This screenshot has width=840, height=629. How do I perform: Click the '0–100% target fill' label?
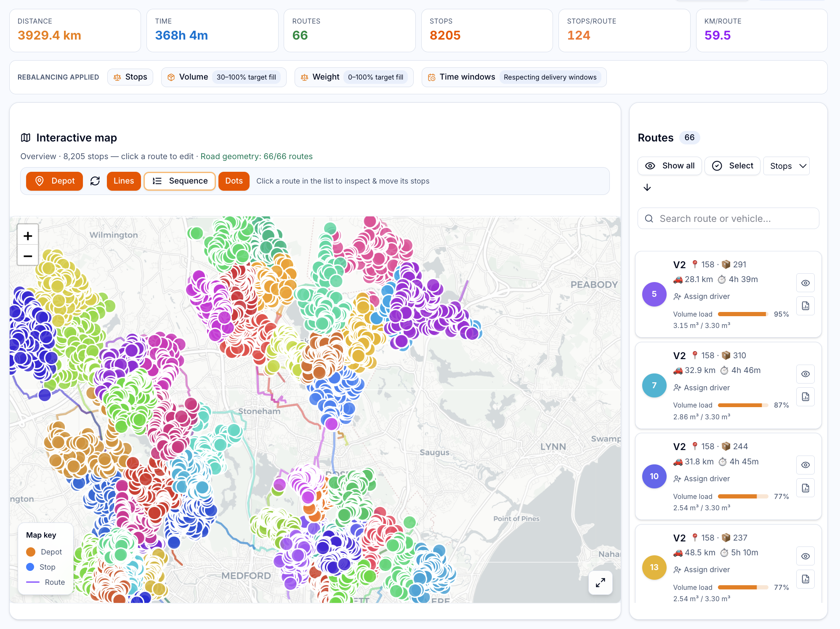pos(375,77)
